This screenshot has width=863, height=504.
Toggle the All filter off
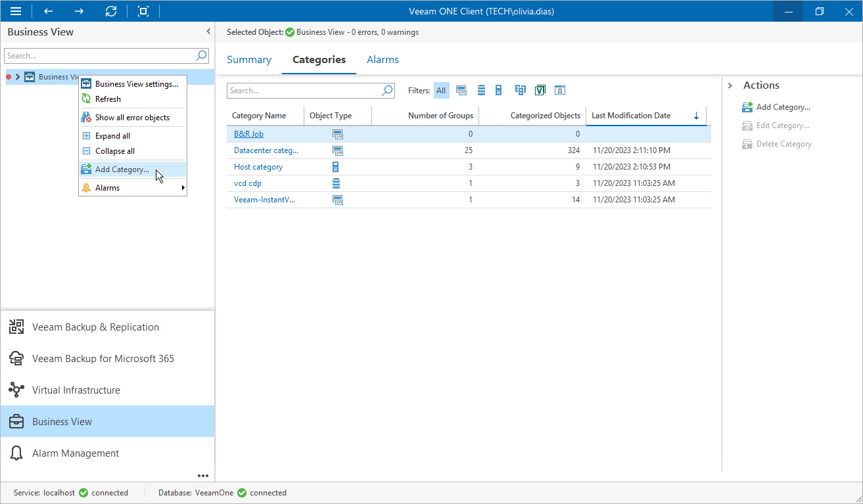click(x=441, y=90)
